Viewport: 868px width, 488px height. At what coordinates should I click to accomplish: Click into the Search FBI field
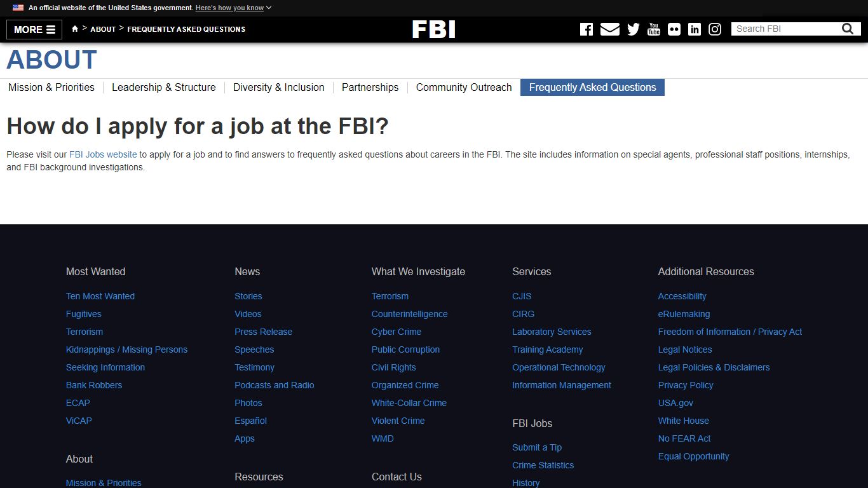pyautogui.click(x=786, y=29)
